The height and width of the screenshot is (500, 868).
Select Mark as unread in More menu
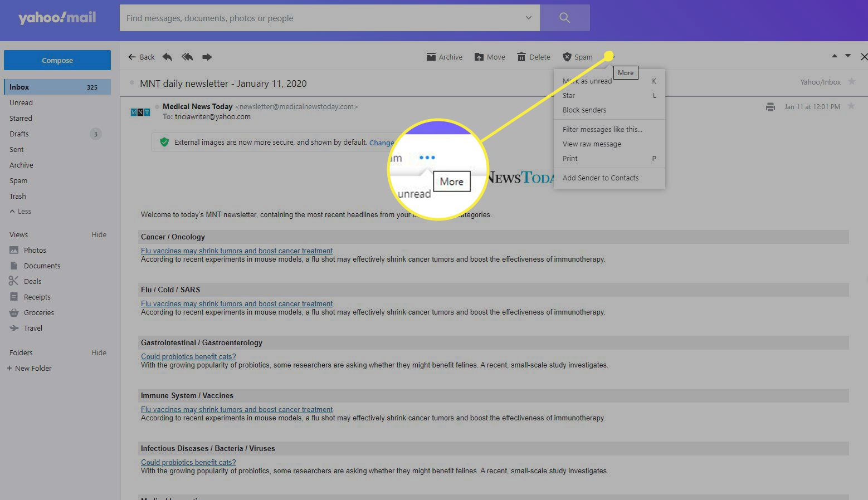609,81
